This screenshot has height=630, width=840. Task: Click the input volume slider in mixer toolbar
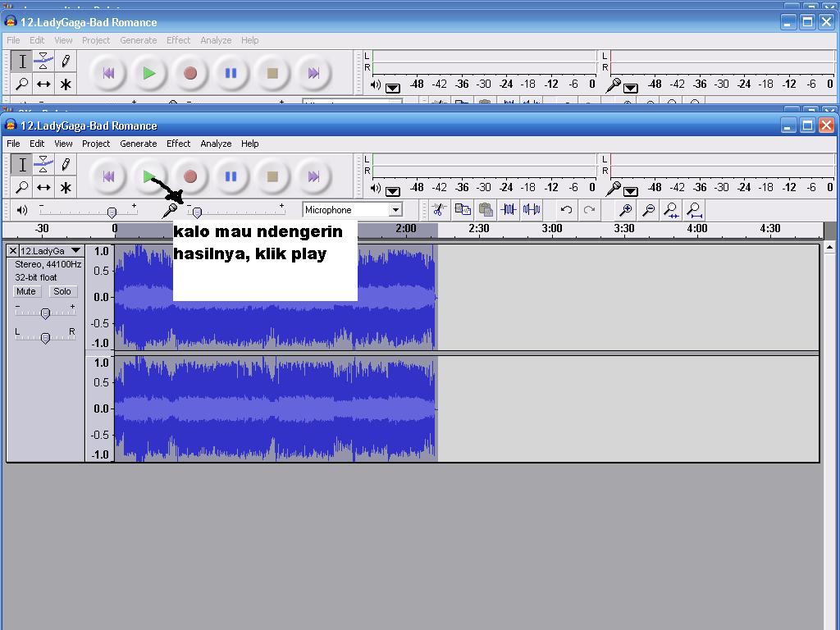[x=197, y=212]
